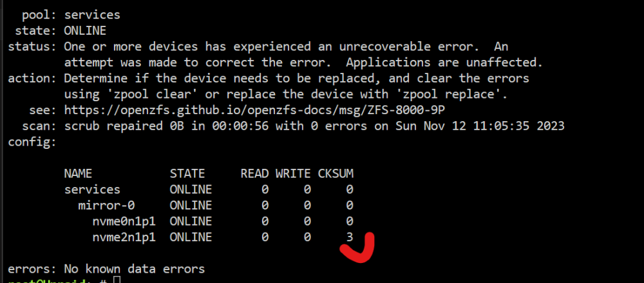
Task: Click the 'zpool clear' command text
Action: point(149,95)
